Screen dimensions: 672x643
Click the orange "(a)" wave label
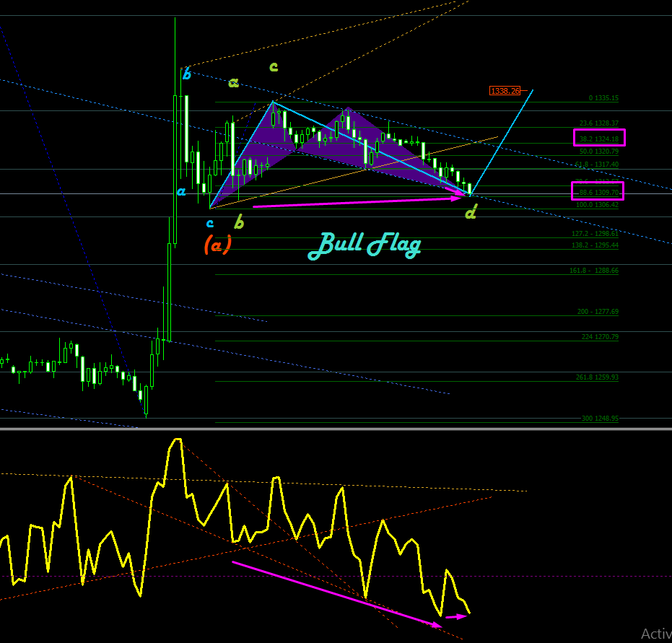(x=218, y=245)
